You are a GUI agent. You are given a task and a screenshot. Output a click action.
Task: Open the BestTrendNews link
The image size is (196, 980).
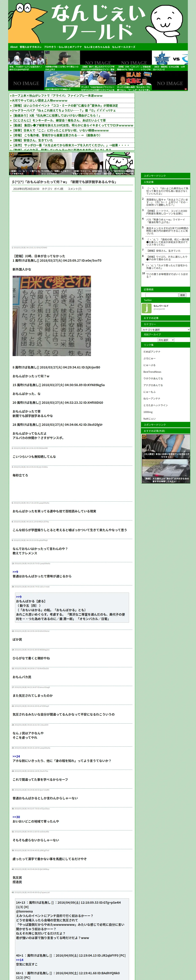click(x=152, y=372)
